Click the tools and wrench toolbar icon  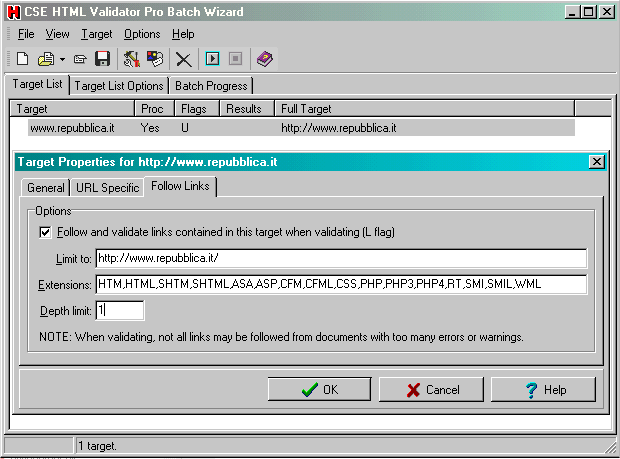point(132,59)
